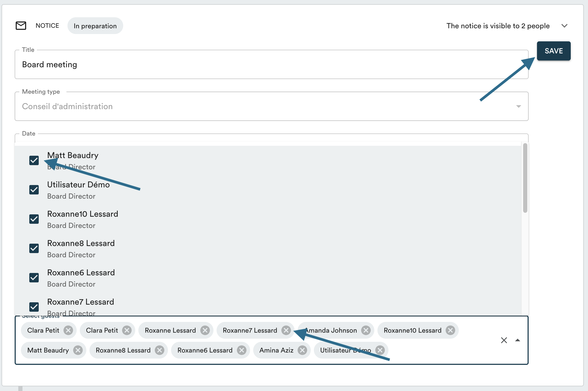Remove the Amina Aziz guest chip

pos(302,350)
